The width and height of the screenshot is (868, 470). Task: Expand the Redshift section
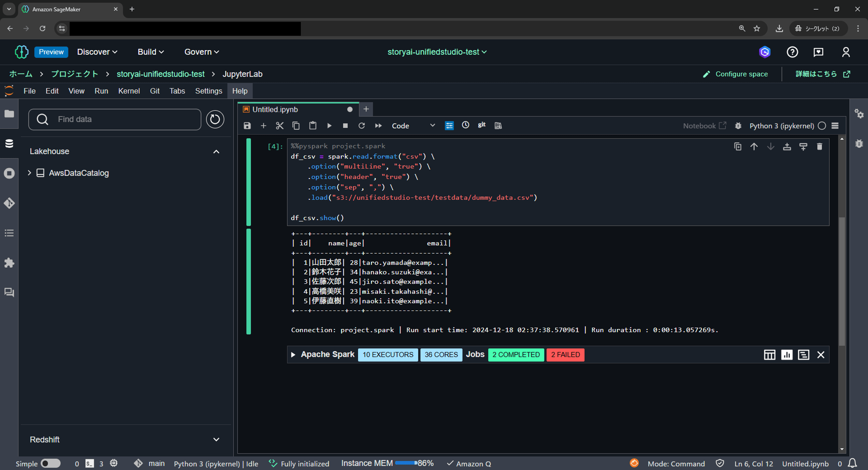216,439
